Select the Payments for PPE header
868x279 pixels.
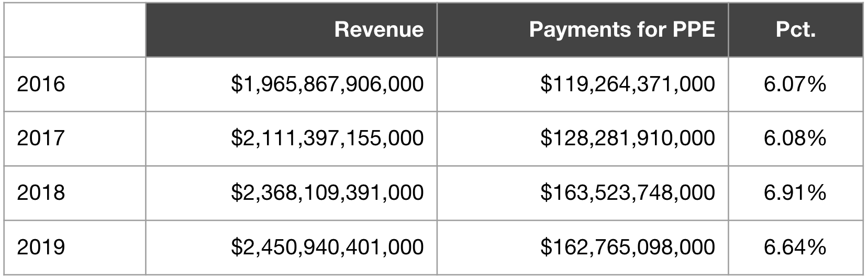click(x=621, y=29)
